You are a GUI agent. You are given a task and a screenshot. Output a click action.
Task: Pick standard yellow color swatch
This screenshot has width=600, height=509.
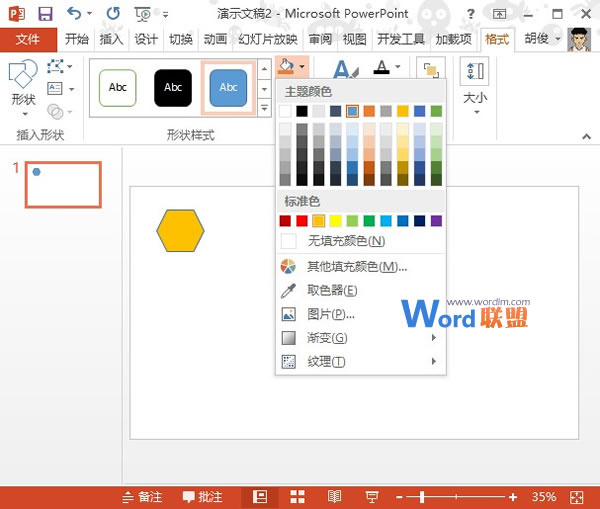pyautogui.click(x=336, y=221)
